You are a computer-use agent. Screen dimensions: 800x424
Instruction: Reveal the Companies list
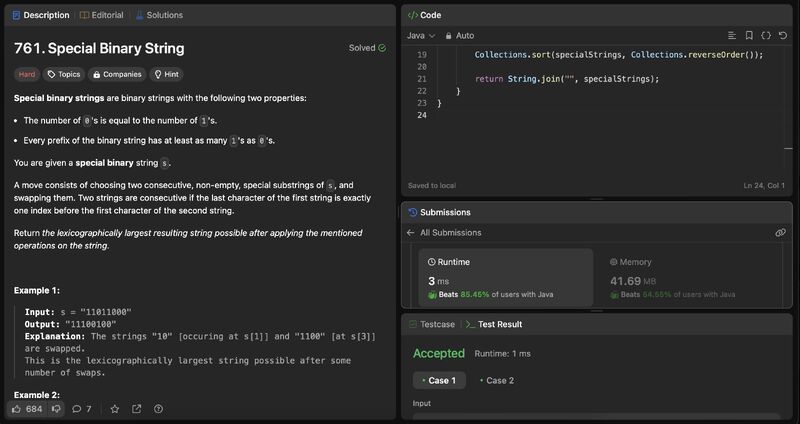tap(117, 74)
